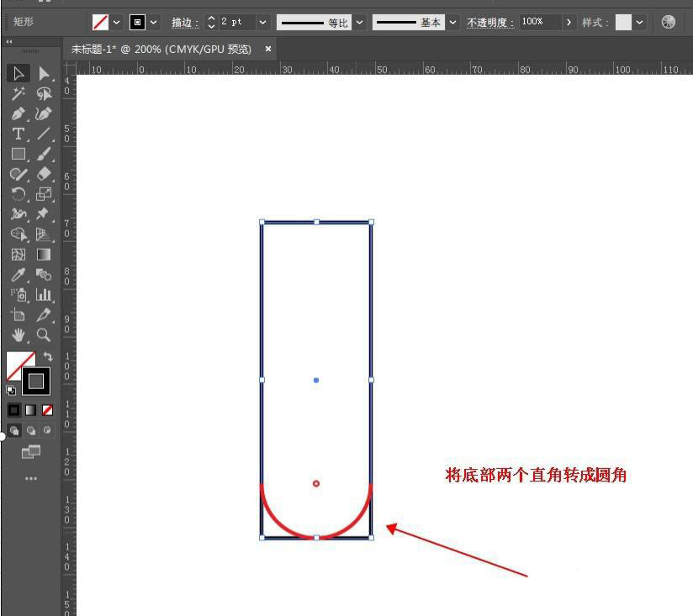This screenshot has height=616, width=693.
Task: Collapse the tools panel double-arrow
Action: point(9,41)
